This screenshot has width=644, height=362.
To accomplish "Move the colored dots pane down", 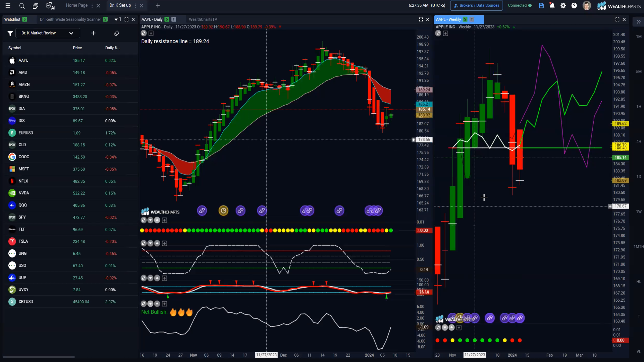I will click(150, 220).
